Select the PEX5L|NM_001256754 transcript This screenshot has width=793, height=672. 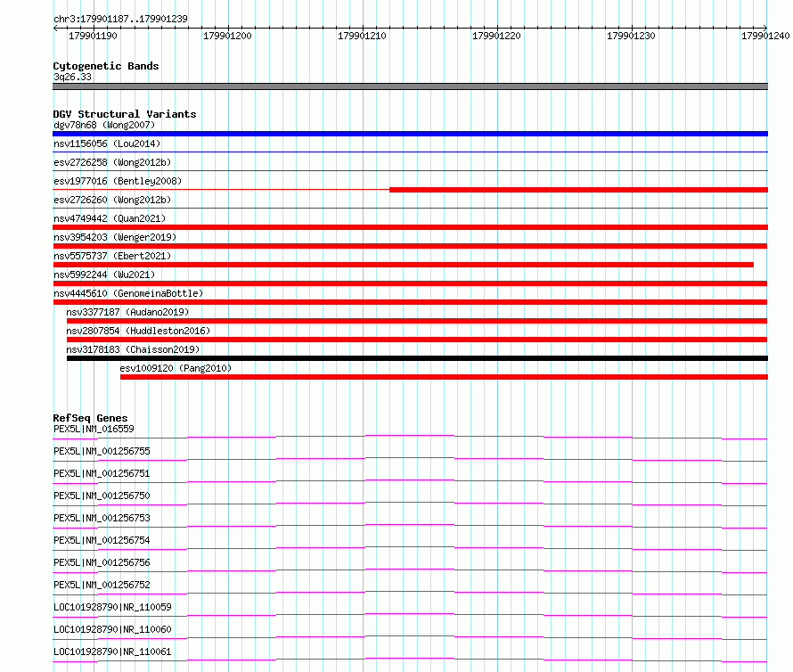click(x=102, y=540)
